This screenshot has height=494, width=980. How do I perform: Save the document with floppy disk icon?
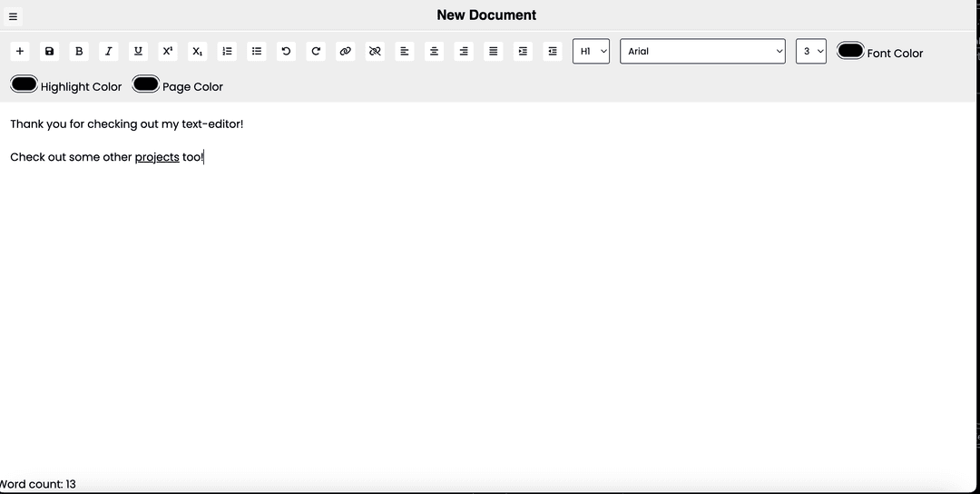(x=49, y=51)
